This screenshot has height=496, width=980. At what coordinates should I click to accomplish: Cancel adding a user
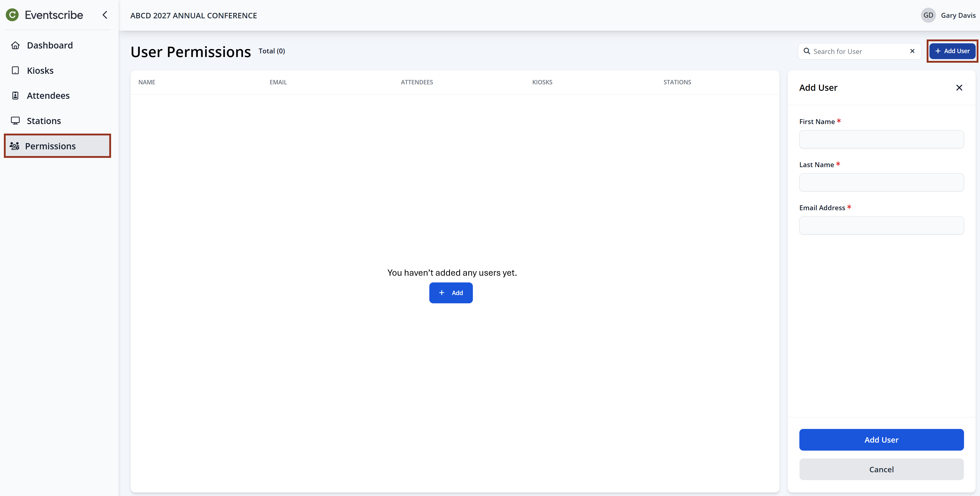pyautogui.click(x=881, y=469)
